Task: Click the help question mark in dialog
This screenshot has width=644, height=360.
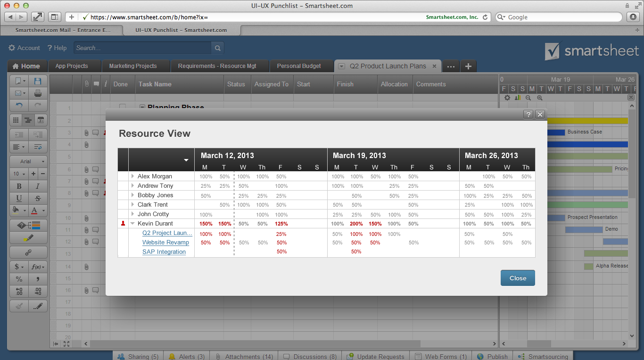Action: pos(528,114)
